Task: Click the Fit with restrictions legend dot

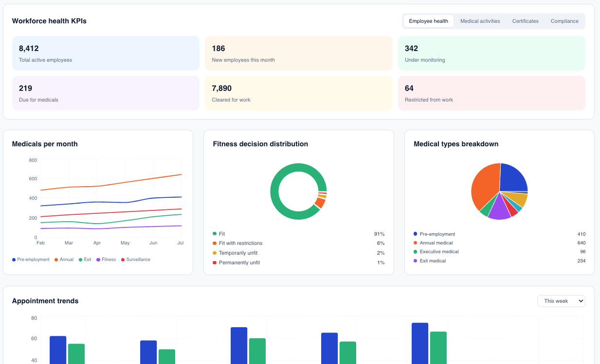Action: click(x=215, y=243)
